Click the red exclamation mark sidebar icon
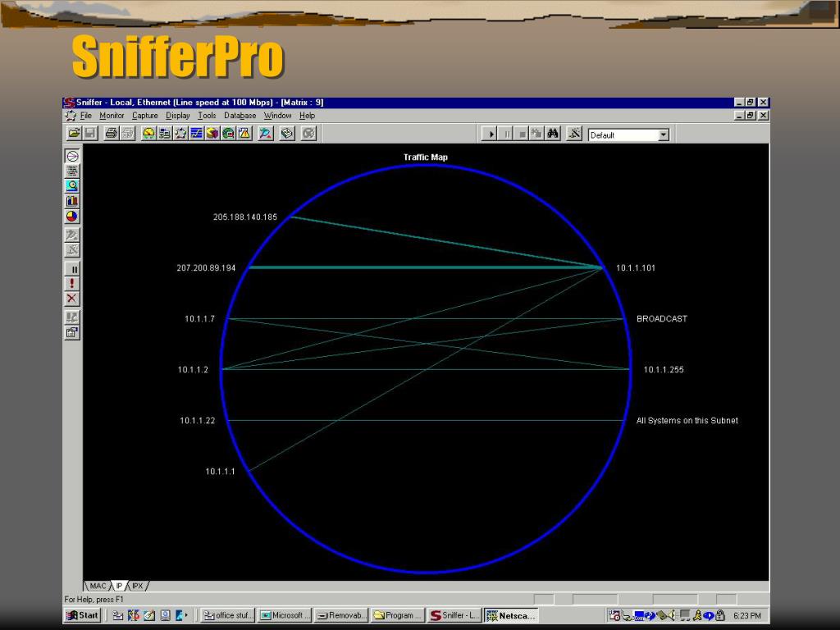The height and width of the screenshot is (630, 840). [x=72, y=283]
